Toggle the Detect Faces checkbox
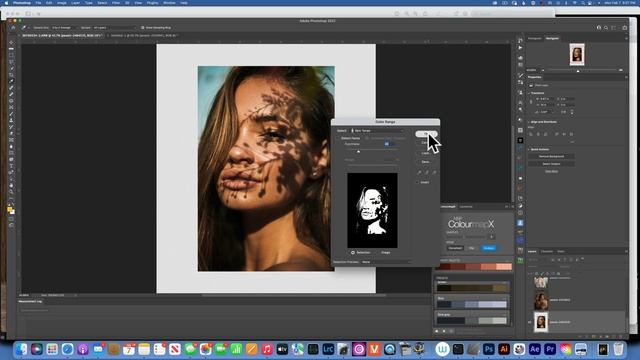 (338, 138)
